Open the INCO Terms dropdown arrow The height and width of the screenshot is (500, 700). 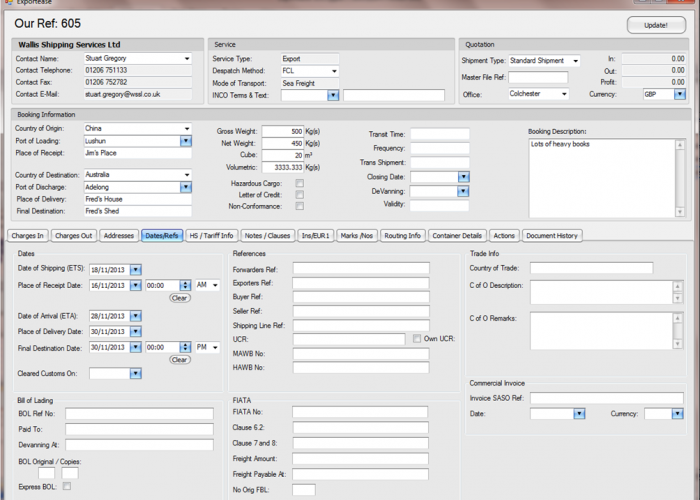tap(333, 95)
